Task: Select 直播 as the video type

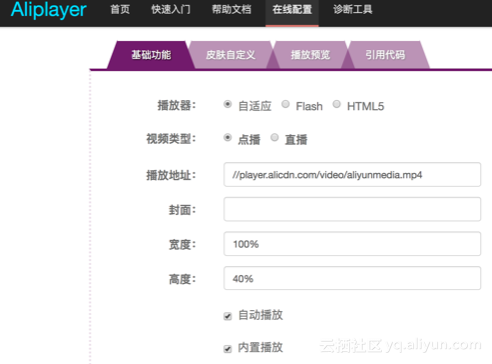Action: pos(274,137)
